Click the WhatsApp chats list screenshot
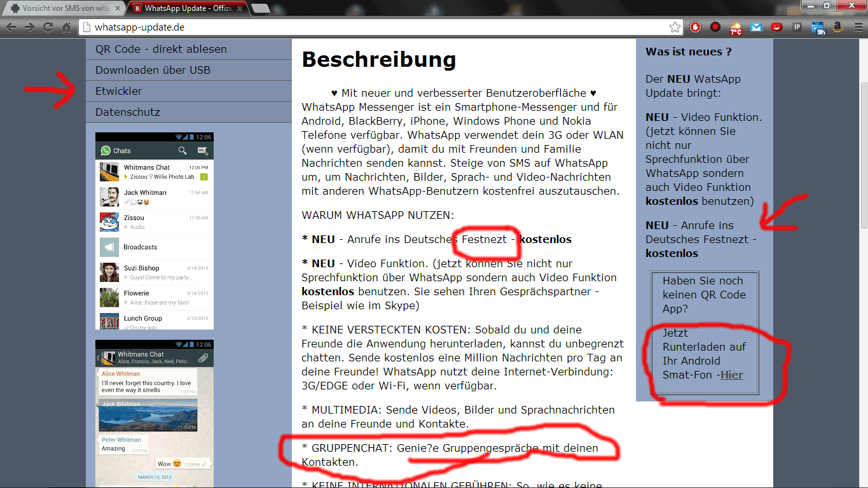The width and height of the screenshot is (868, 488). click(155, 231)
